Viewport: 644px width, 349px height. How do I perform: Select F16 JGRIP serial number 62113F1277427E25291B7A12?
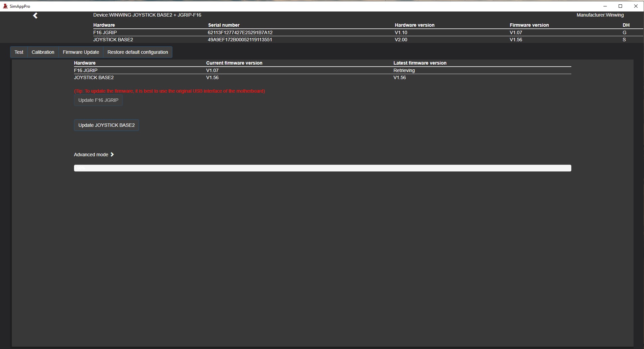[x=240, y=32]
